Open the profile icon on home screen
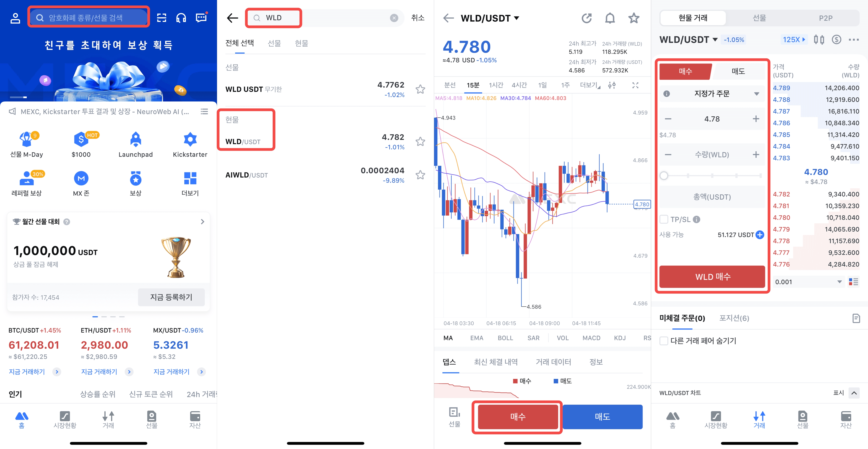Image resolution: width=868 pixels, height=449 pixels. pyautogui.click(x=15, y=18)
